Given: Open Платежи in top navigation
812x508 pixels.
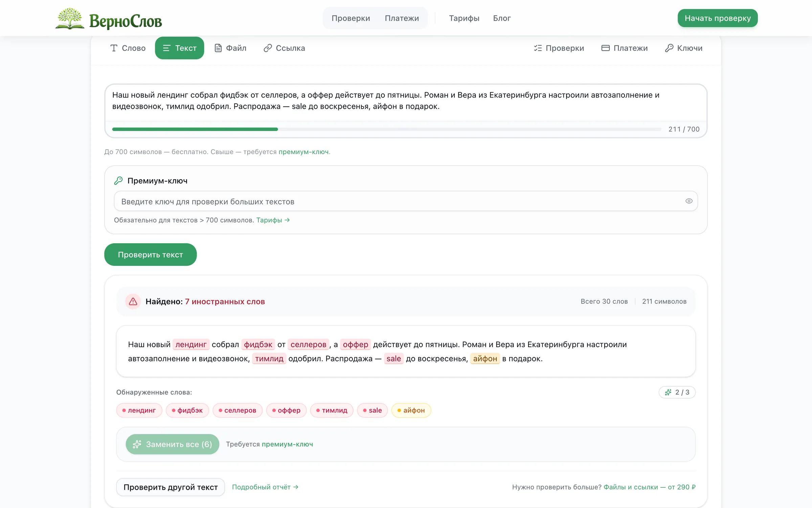Looking at the screenshot, I should [402, 18].
